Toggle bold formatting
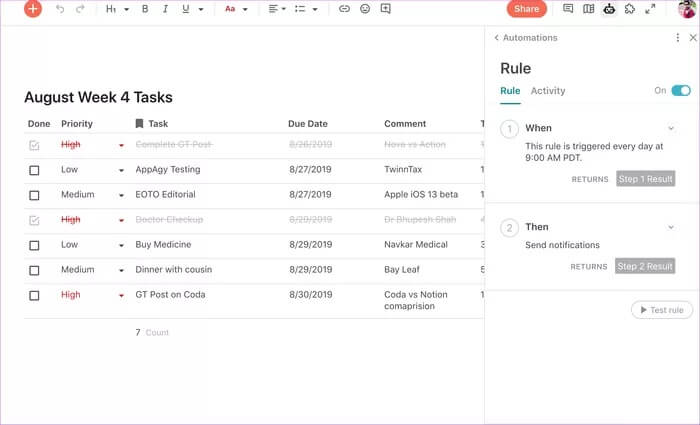This screenshot has height=425, width=700. pos(145,9)
